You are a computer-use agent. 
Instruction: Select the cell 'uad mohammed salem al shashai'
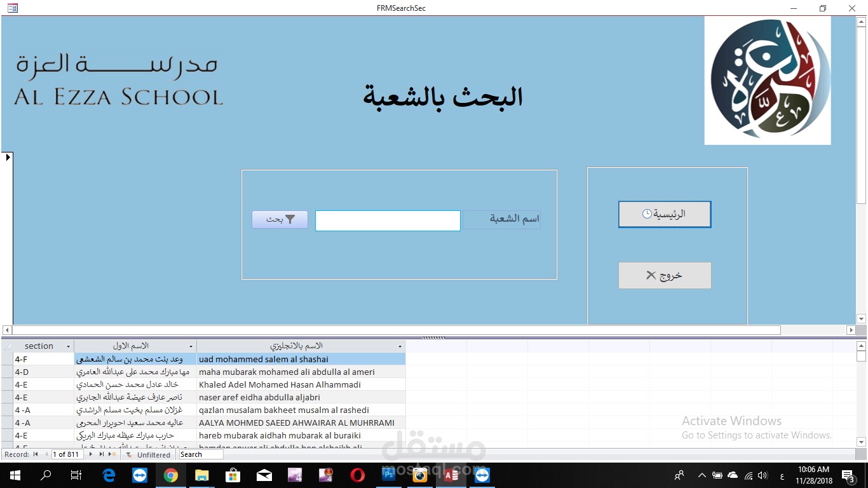pyautogui.click(x=301, y=359)
